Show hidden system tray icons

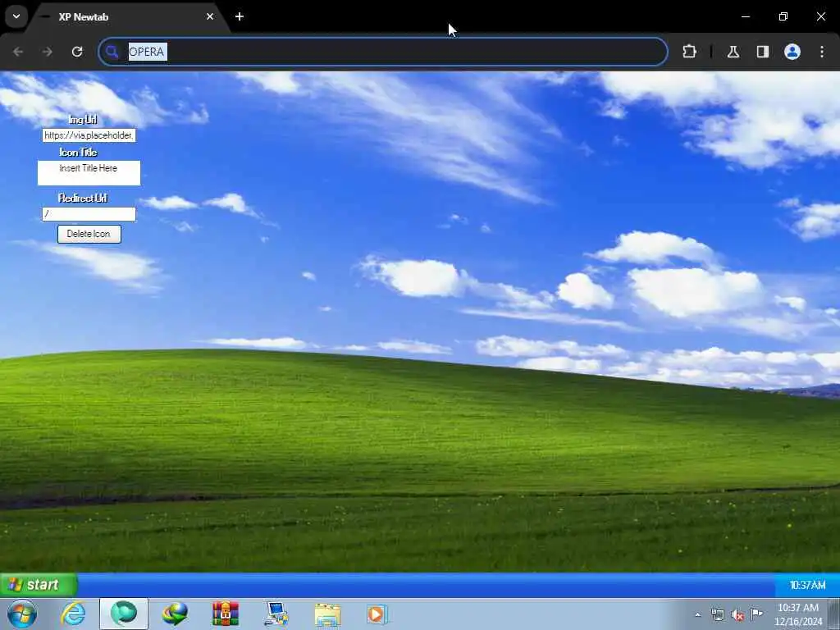697,614
